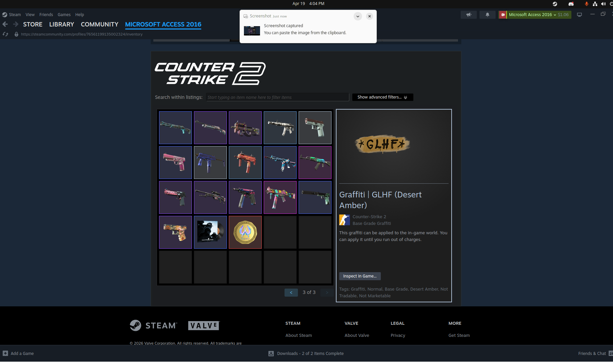Open the Games menu

click(64, 15)
